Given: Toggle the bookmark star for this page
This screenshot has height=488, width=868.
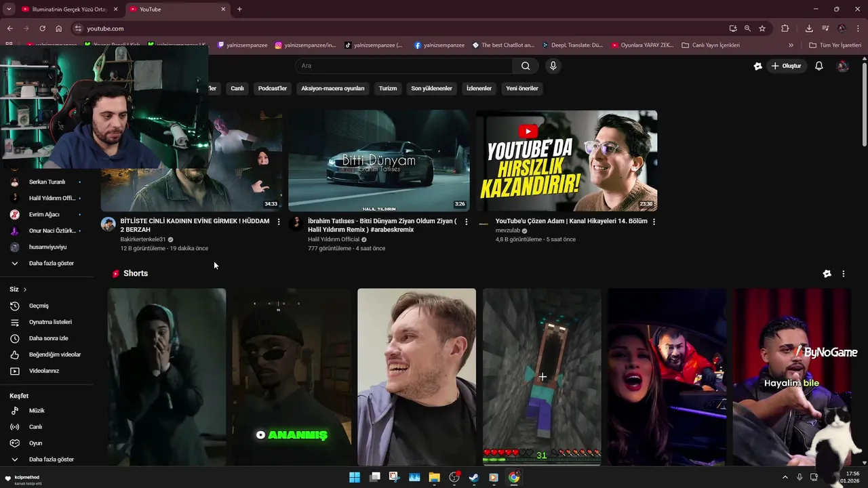Looking at the screenshot, I should (x=762, y=28).
